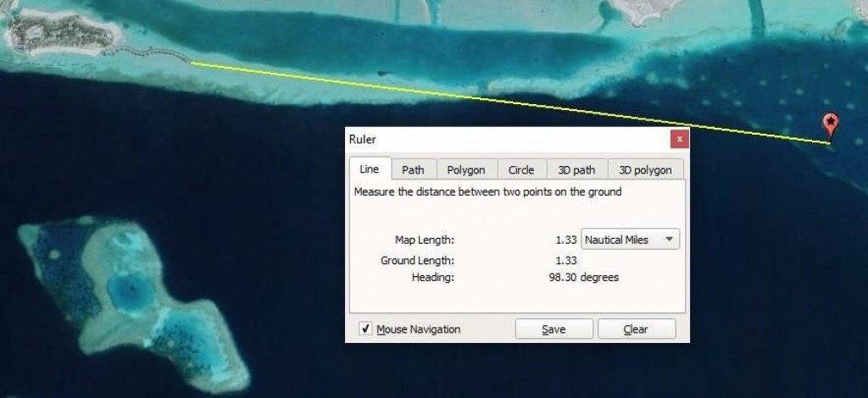Select the 3D path tab
Screen dimensions: 868x398
click(576, 169)
